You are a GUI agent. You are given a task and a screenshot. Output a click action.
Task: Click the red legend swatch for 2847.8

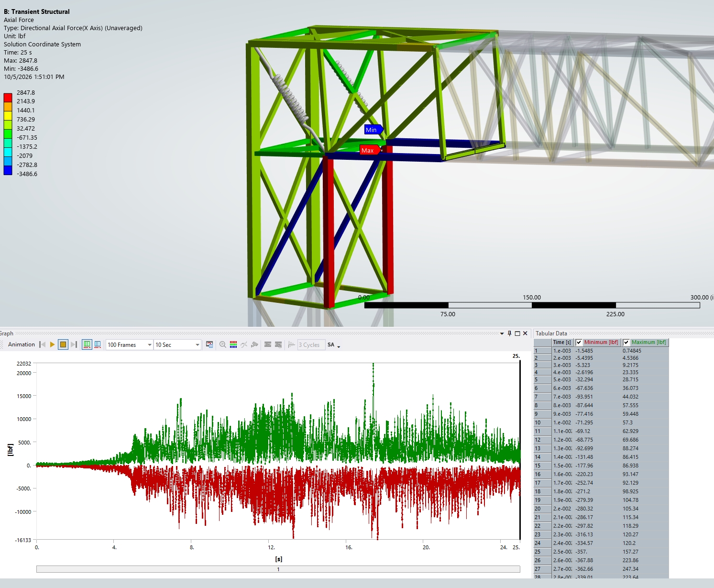(8, 97)
